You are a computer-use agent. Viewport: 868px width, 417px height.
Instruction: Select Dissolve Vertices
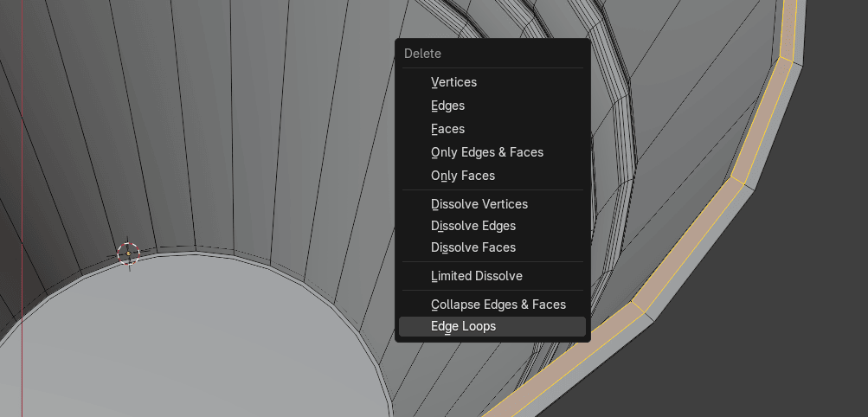(479, 204)
